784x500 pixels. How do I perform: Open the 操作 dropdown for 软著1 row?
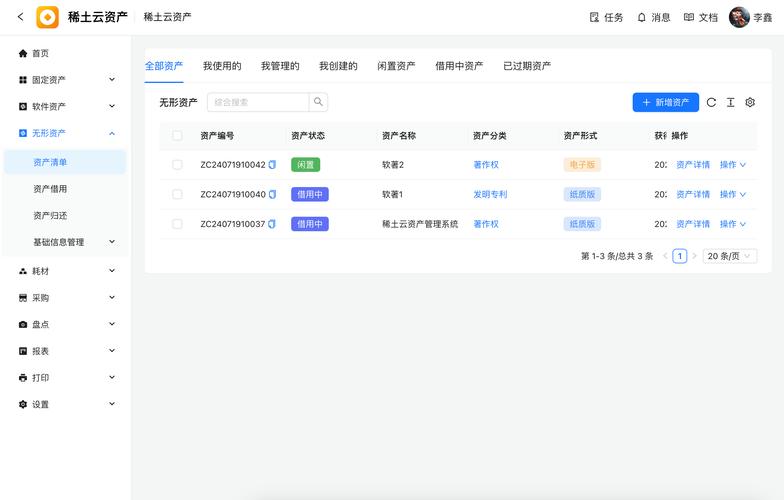tap(733, 195)
